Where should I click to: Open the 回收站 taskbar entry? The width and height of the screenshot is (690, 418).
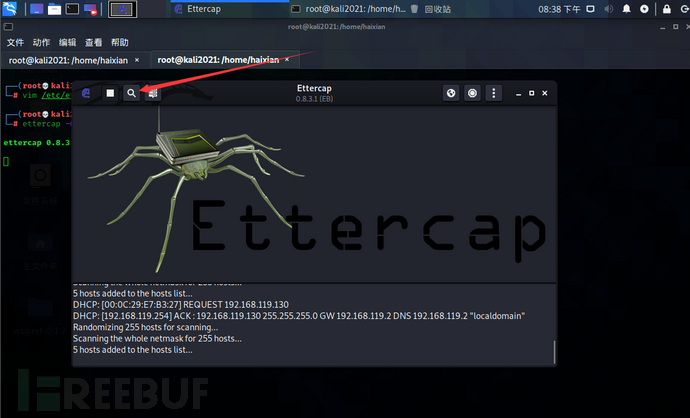431,9
